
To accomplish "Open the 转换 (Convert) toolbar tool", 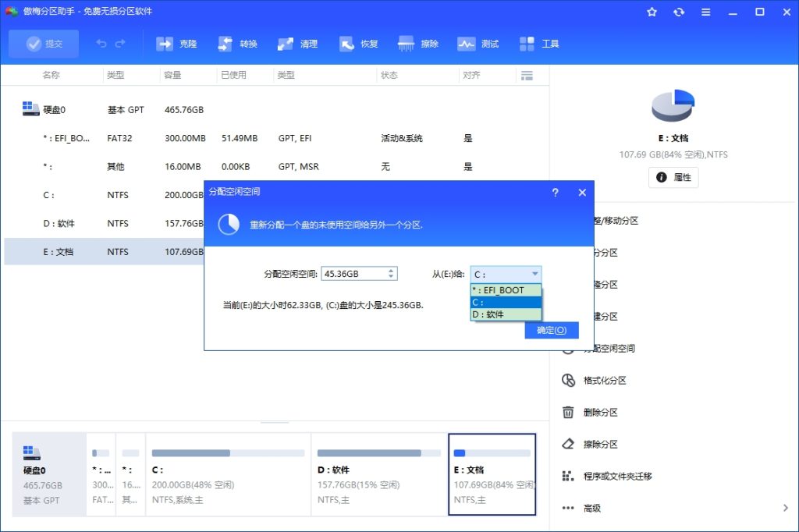I will tap(237, 44).
